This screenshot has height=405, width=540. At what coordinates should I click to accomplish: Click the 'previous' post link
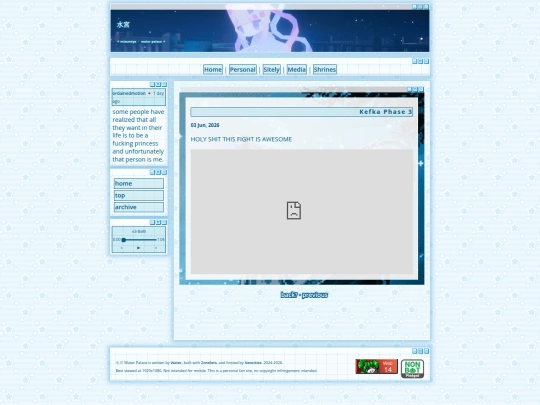click(x=315, y=295)
